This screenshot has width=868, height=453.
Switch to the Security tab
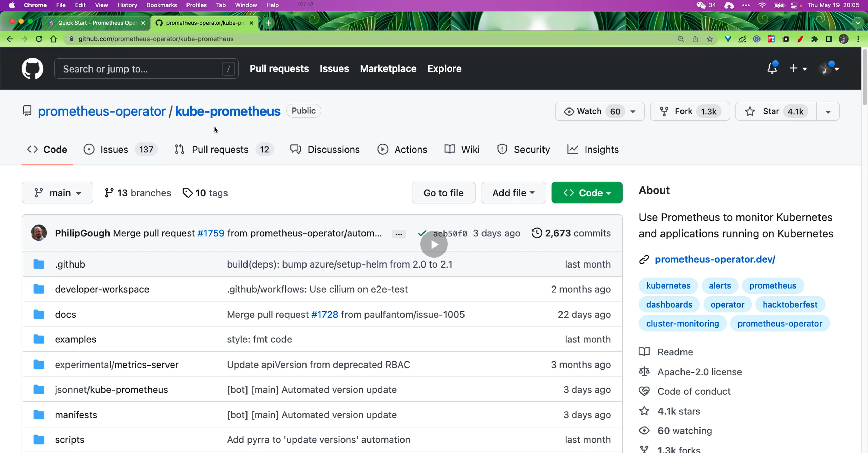coord(523,149)
